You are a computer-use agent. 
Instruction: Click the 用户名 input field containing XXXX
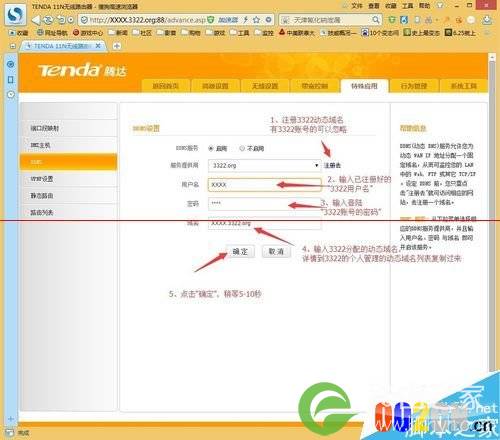(265, 185)
